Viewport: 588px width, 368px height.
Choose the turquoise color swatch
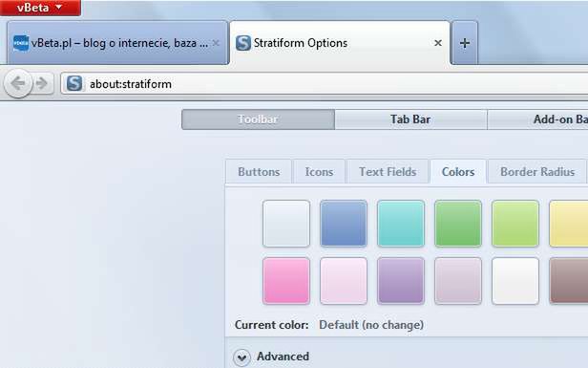(401, 224)
